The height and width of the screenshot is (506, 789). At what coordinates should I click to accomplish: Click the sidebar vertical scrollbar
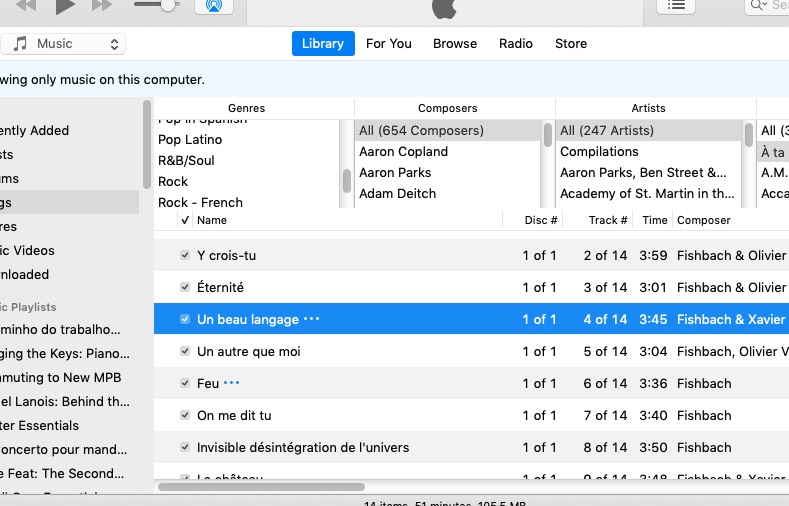[146, 144]
